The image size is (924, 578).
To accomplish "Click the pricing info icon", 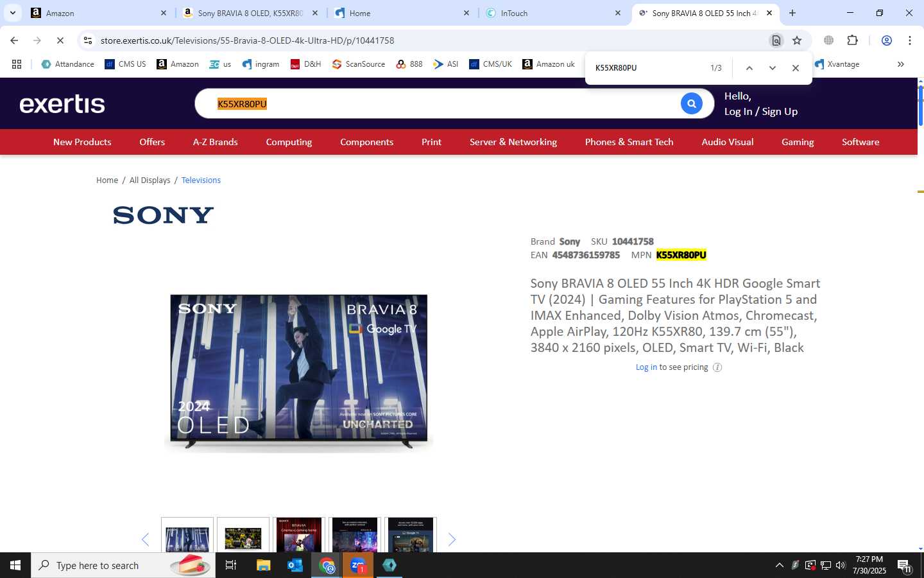I will pyautogui.click(x=717, y=367).
